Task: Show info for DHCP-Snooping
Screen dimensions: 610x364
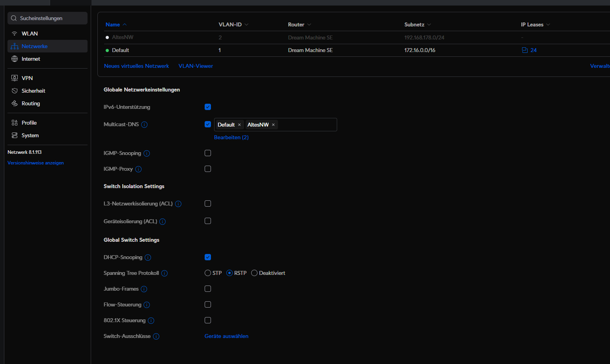Action: (148, 258)
